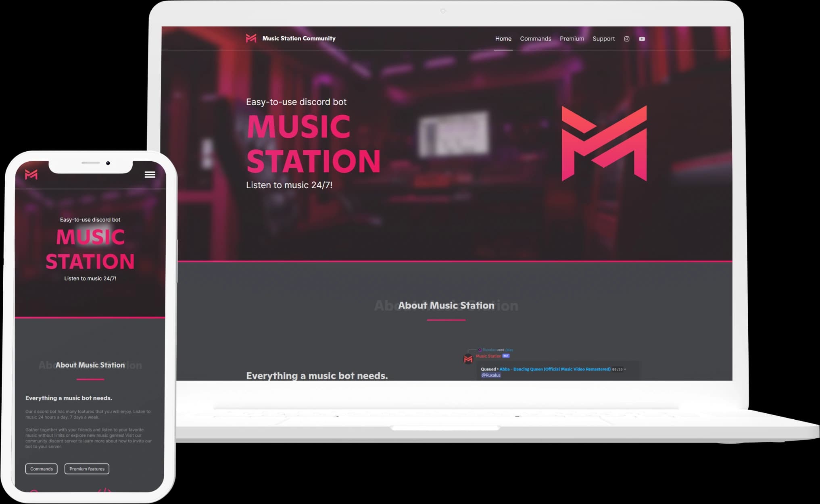Tap the 'Our discord bot has many features' paragraph
The image size is (820, 504).
coord(88,414)
